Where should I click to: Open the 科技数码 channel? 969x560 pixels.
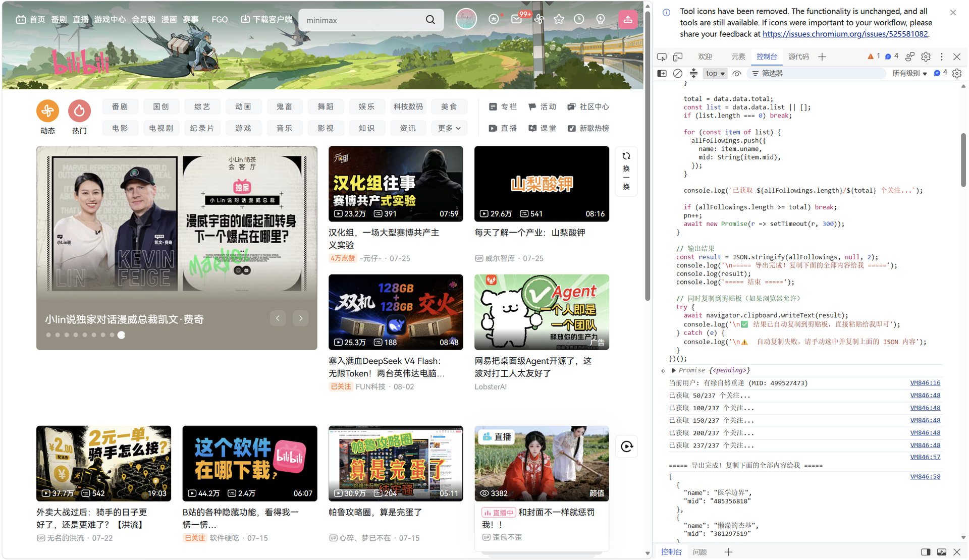pos(408,107)
